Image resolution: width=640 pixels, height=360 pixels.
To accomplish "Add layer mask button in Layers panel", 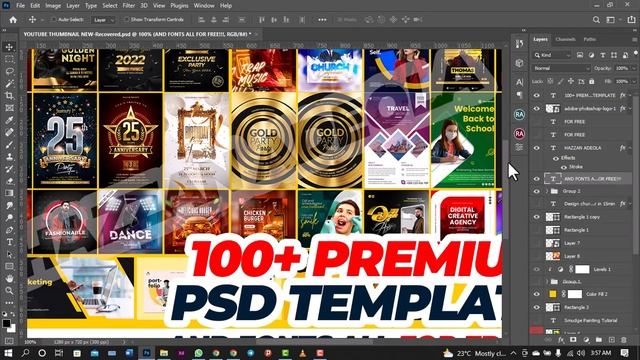I will click(573, 340).
